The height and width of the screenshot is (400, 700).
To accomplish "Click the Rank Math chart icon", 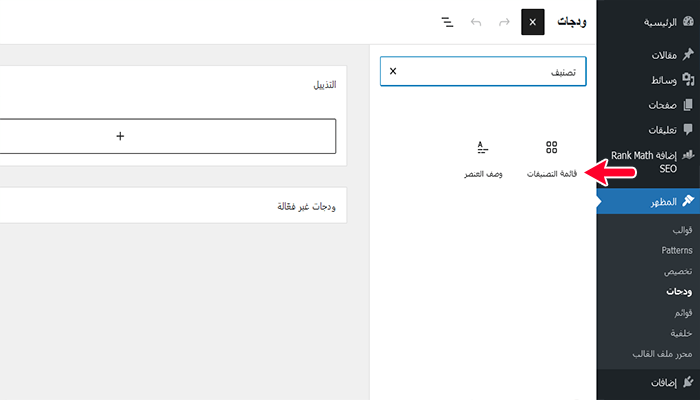I will pos(688,155).
